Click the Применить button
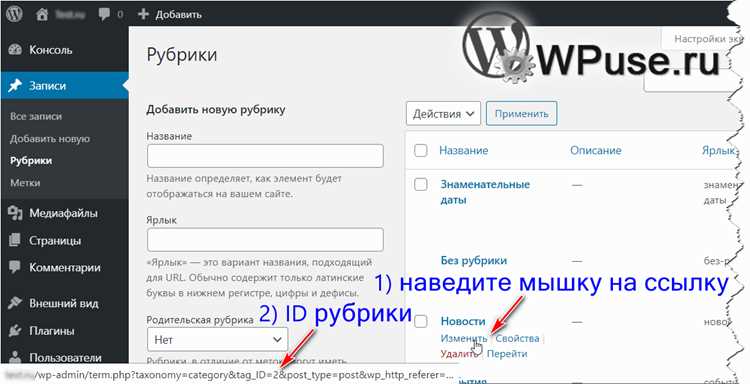 [521, 114]
